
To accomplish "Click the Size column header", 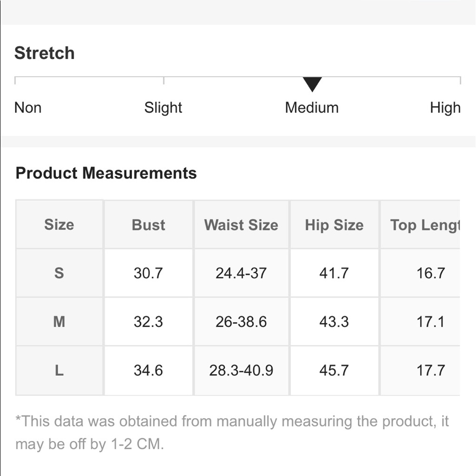I will click(59, 225).
